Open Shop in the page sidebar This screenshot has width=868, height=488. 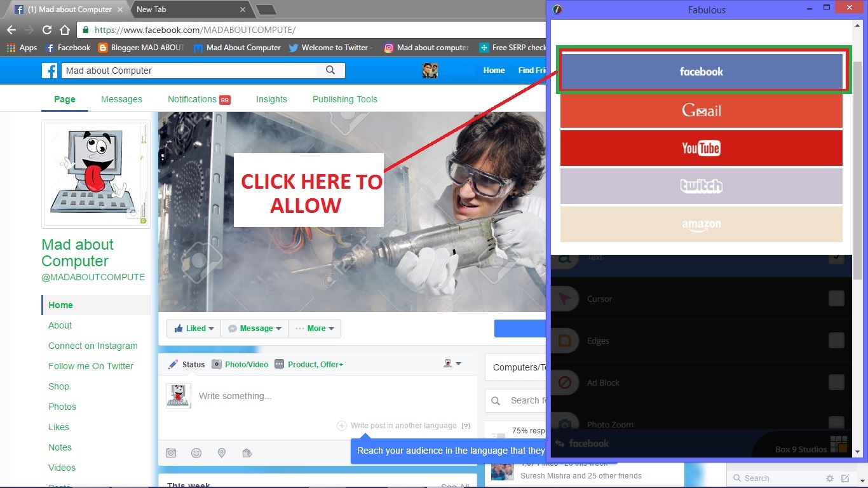pos(58,386)
